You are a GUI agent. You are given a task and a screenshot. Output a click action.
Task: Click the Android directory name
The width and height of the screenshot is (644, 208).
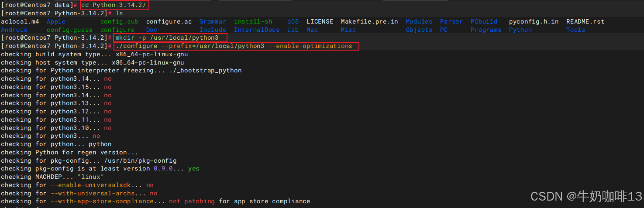(14, 30)
